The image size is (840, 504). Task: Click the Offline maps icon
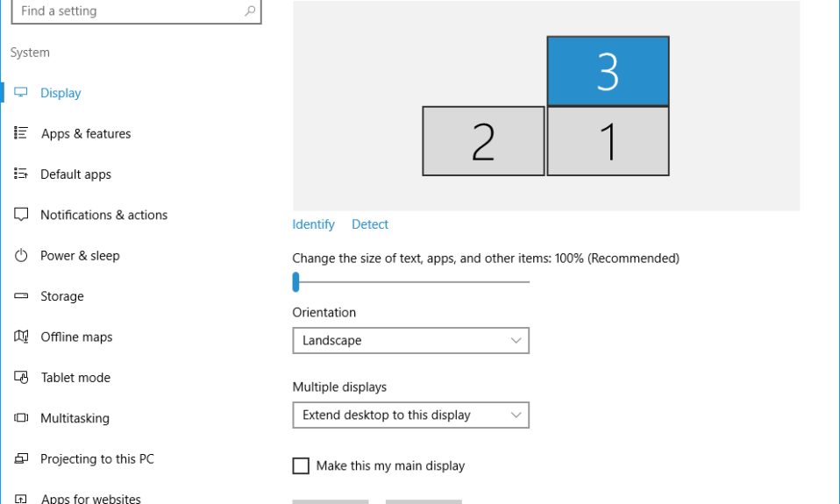[x=21, y=337]
